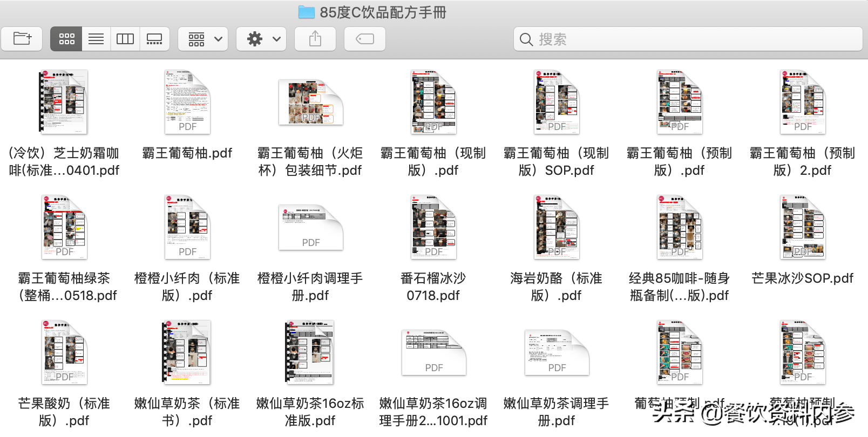The image size is (868, 437).
Task: Select 番石榴冰沙0718.pdf file icon
Action: coord(433,227)
